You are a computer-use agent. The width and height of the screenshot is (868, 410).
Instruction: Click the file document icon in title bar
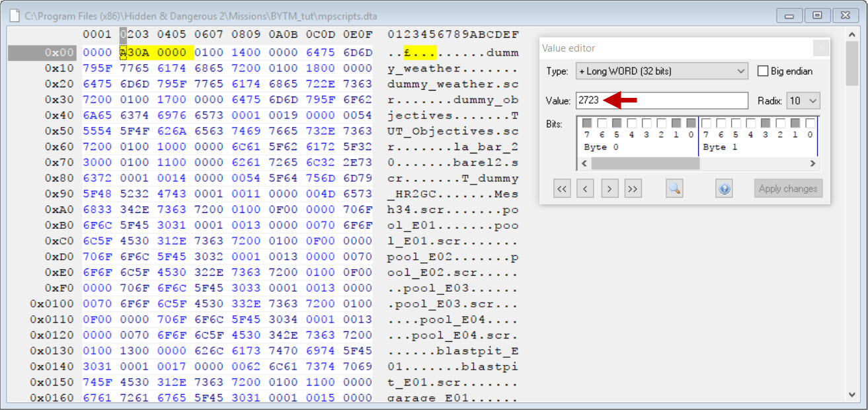click(x=14, y=15)
